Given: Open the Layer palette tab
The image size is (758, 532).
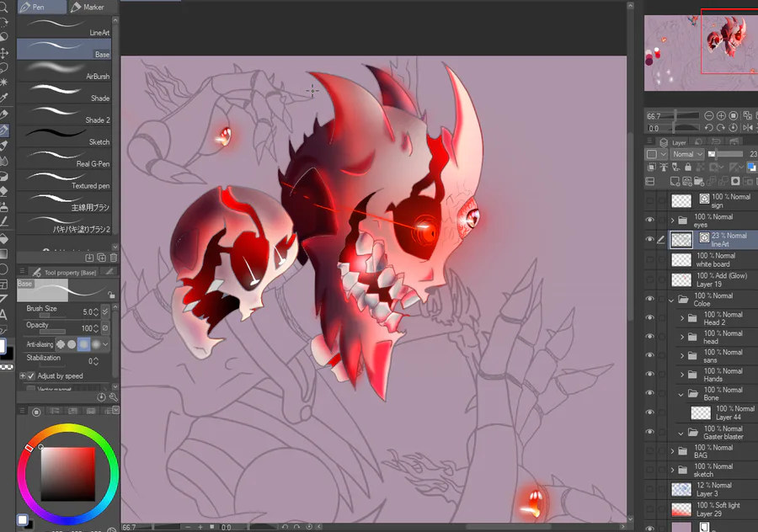Looking at the screenshot, I should pyautogui.click(x=674, y=142).
